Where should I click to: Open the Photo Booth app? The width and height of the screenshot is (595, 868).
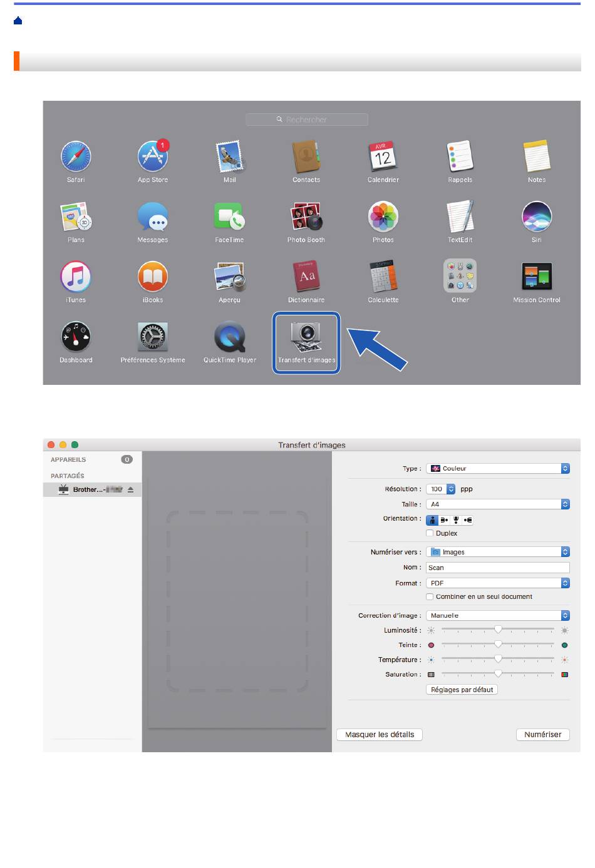point(306,217)
